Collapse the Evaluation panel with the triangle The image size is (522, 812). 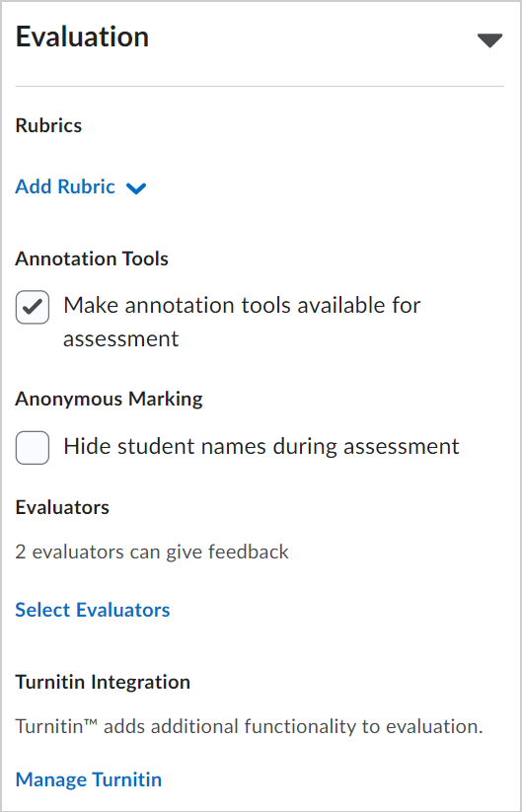(489, 40)
